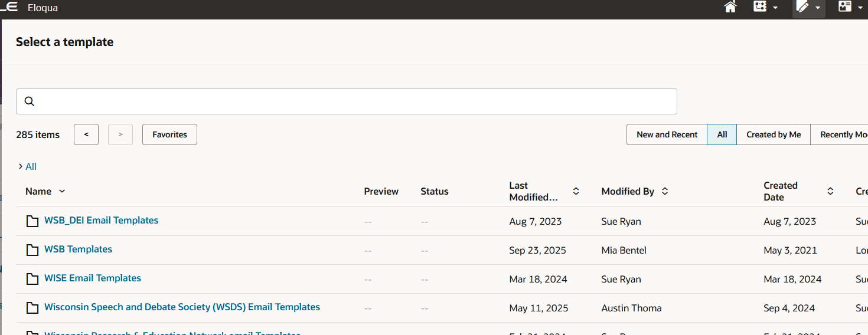Sort by Modified By column arrows
The image size is (868, 335).
point(665,191)
